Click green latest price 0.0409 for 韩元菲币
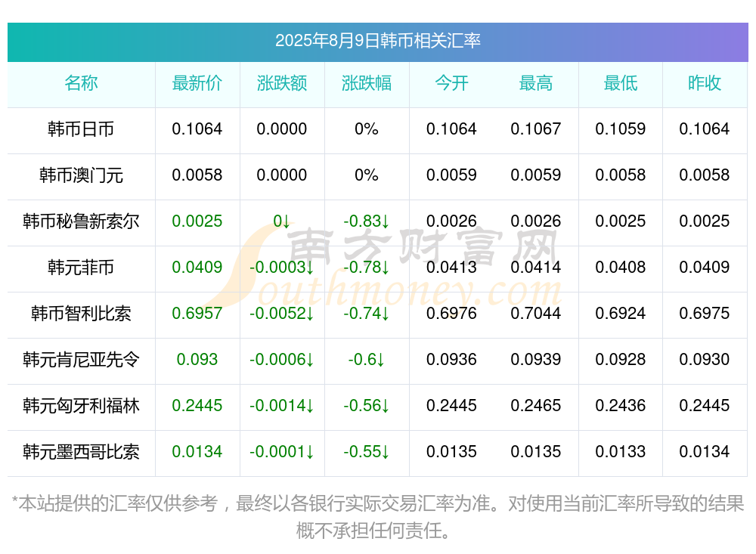 coord(197,267)
